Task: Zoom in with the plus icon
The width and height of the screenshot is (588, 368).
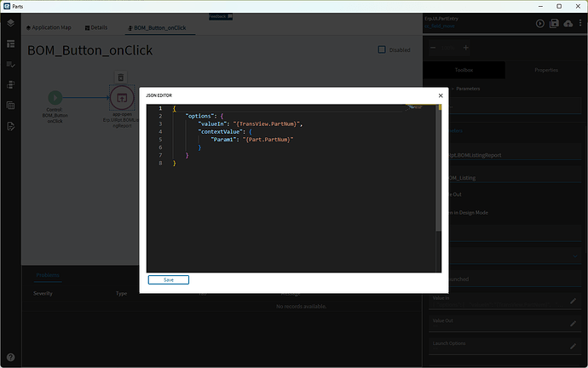Action: pyautogui.click(x=466, y=48)
